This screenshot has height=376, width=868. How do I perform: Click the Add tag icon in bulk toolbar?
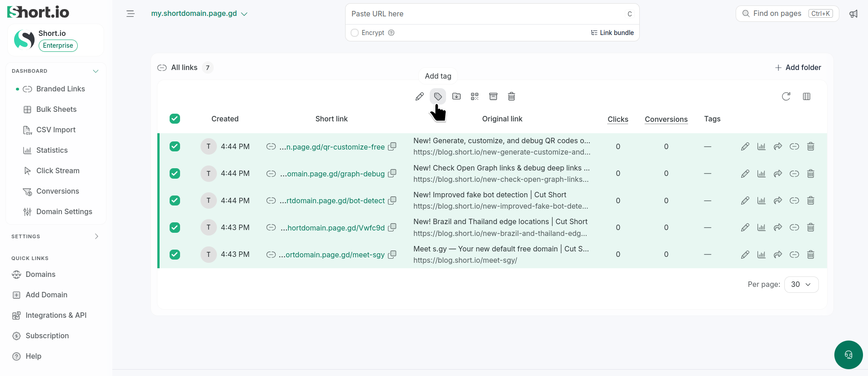(x=438, y=96)
